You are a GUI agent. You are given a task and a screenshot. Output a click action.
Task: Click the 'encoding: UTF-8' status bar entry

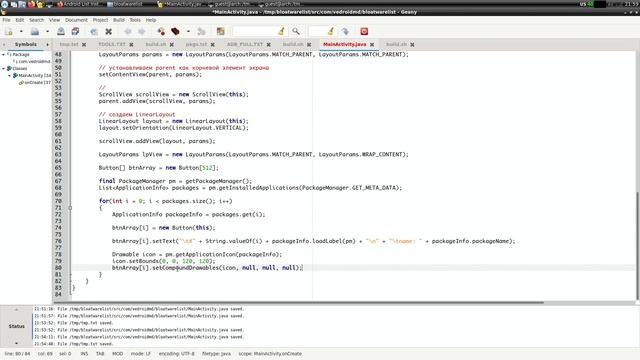[176, 354]
